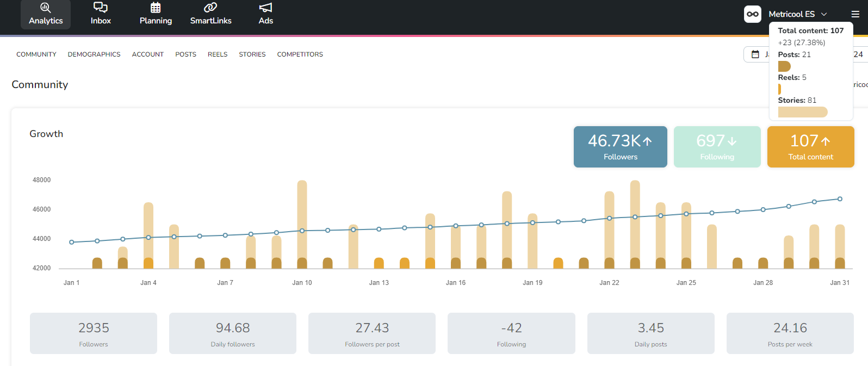Expand the Metricool ES account dropdown
The height and width of the screenshot is (366, 868).
(x=798, y=14)
